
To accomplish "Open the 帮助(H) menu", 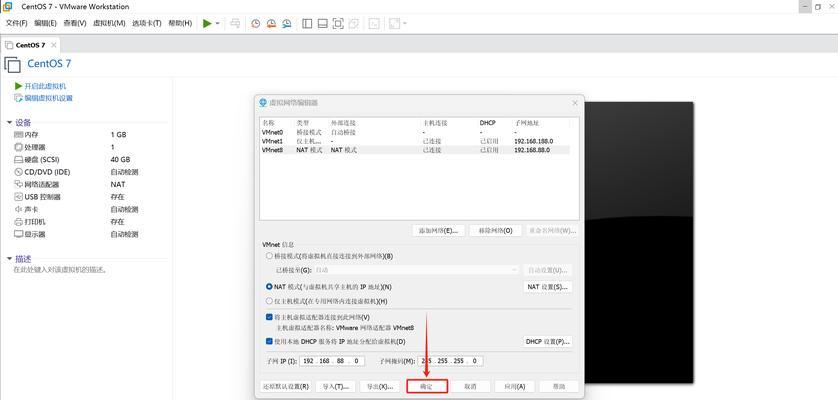I will tap(180, 24).
